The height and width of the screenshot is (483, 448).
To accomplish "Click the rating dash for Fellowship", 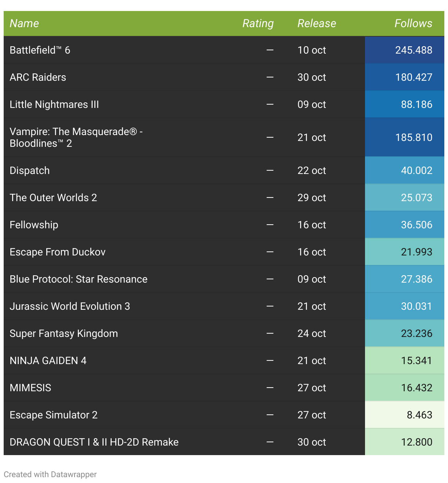I will [270, 225].
